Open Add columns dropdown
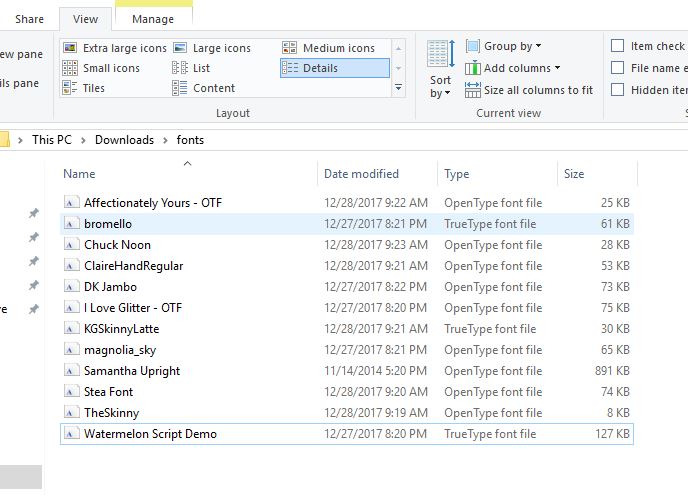This screenshot has height=495, width=688. pyautogui.click(x=512, y=68)
